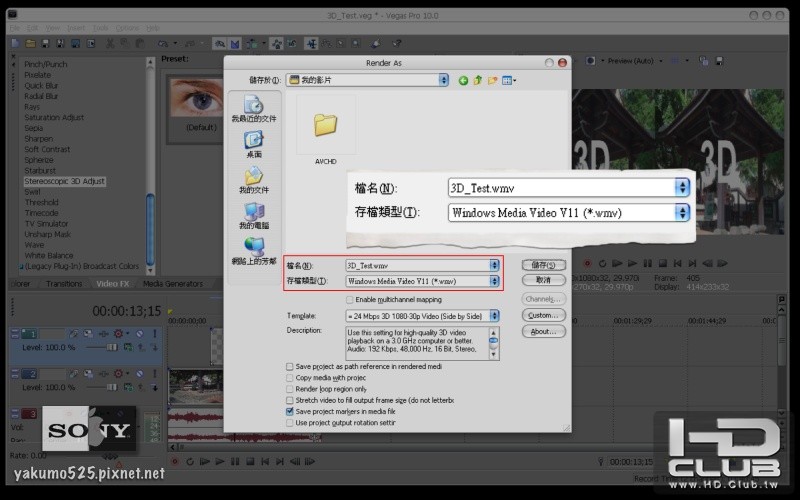Open the Tools menu
This screenshot has width=800, height=500.
coord(100,28)
